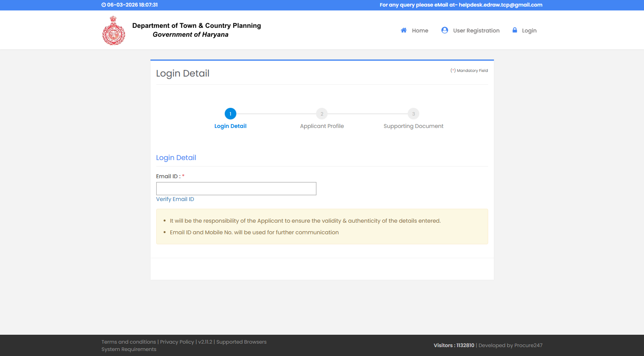Go to the Login page link
The width and height of the screenshot is (644, 356).
[x=529, y=31]
